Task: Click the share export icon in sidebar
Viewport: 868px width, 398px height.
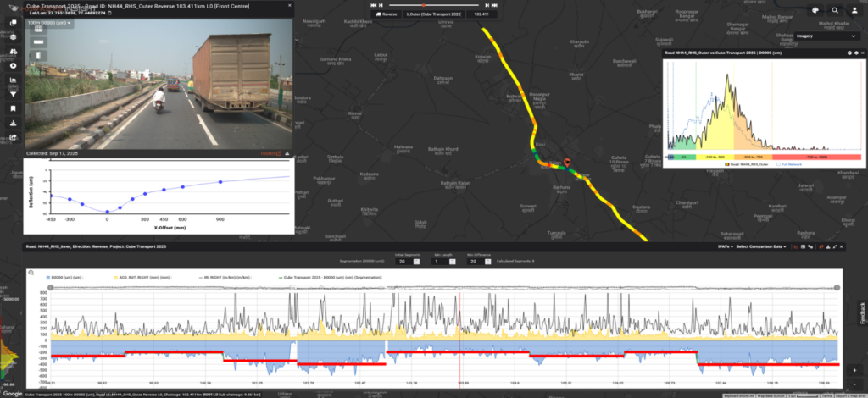Action: (x=14, y=138)
